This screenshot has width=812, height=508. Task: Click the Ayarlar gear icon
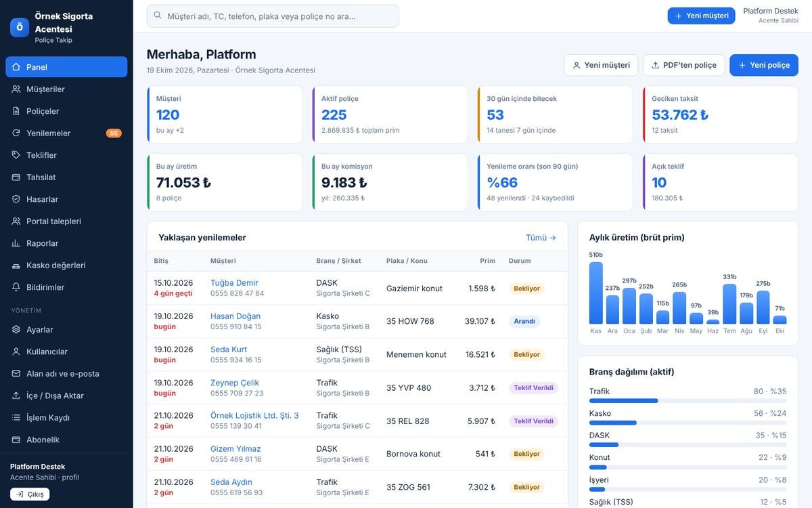(16, 330)
